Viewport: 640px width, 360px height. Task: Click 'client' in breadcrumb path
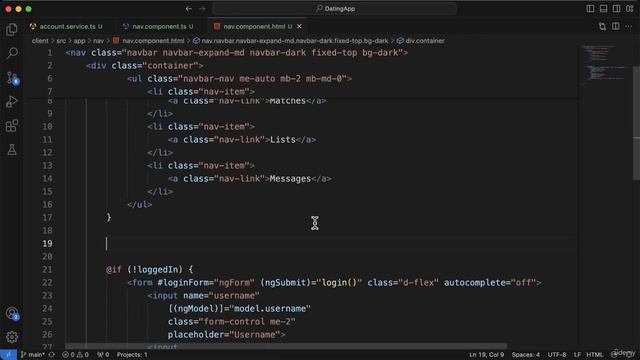point(40,41)
